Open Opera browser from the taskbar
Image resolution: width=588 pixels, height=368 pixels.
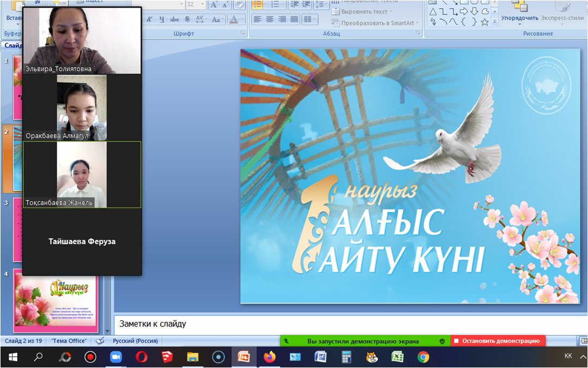142,357
